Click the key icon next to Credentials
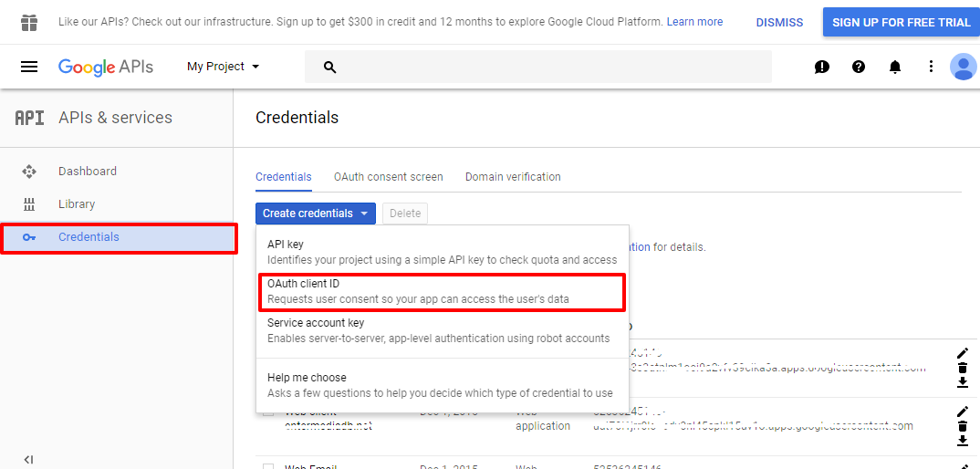980x469 pixels. (29, 237)
